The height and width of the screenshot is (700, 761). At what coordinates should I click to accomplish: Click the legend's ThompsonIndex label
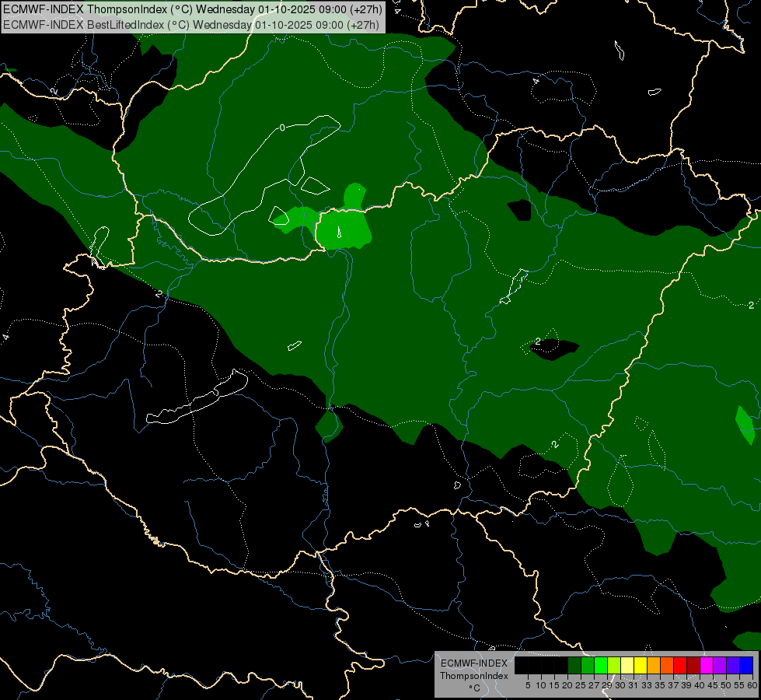click(x=474, y=676)
